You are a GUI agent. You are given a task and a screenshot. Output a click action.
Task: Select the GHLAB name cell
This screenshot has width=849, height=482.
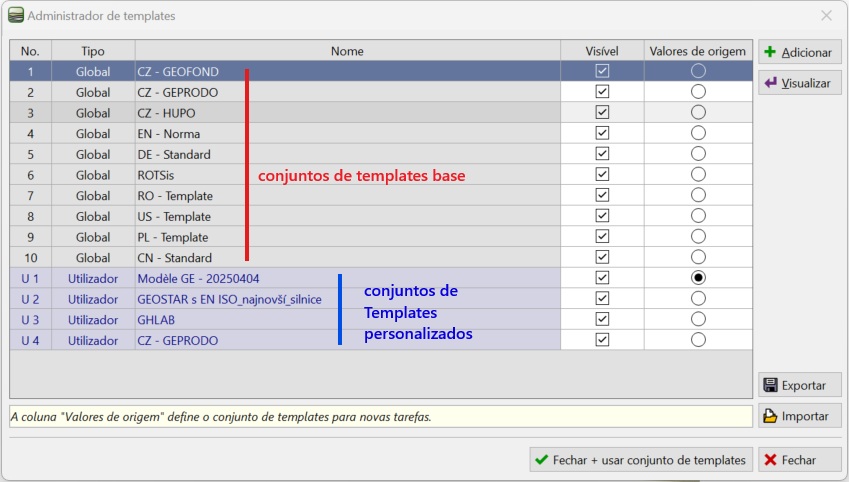pos(348,320)
